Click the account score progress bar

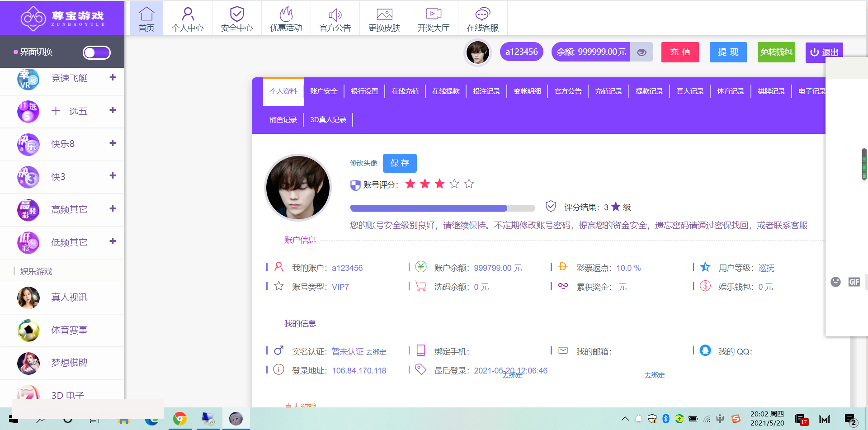[x=442, y=208]
